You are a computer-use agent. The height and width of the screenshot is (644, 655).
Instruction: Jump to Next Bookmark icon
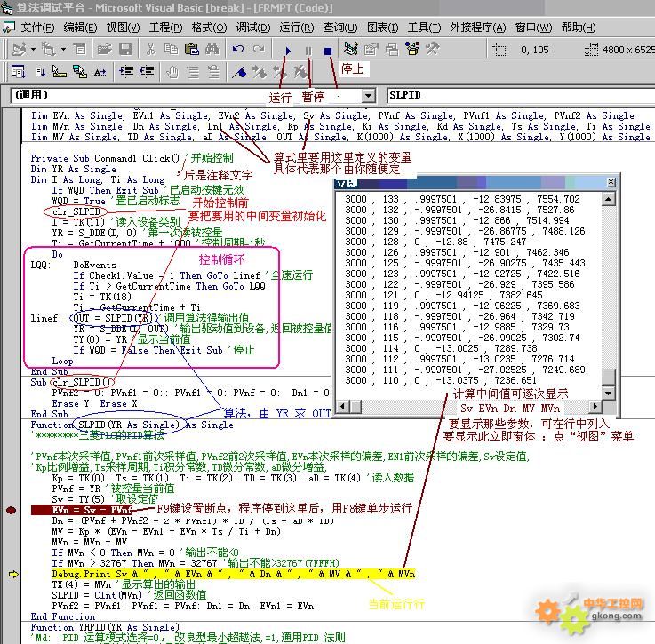tap(259, 72)
